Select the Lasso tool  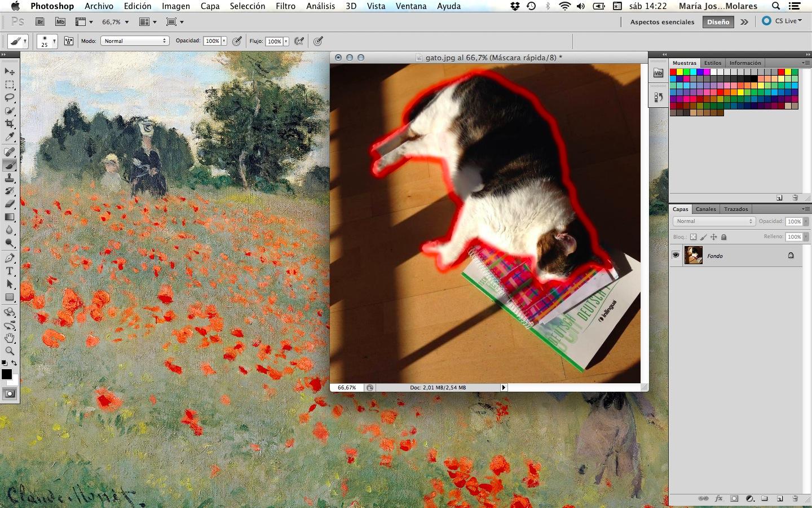click(x=10, y=98)
